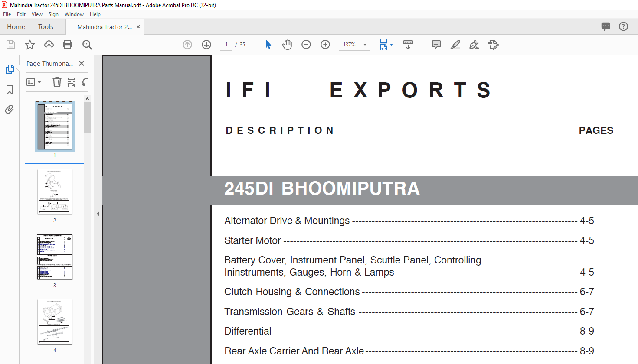Viewport: 638px width, 364px height.
Task: Open the Help menu
Action: click(95, 14)
